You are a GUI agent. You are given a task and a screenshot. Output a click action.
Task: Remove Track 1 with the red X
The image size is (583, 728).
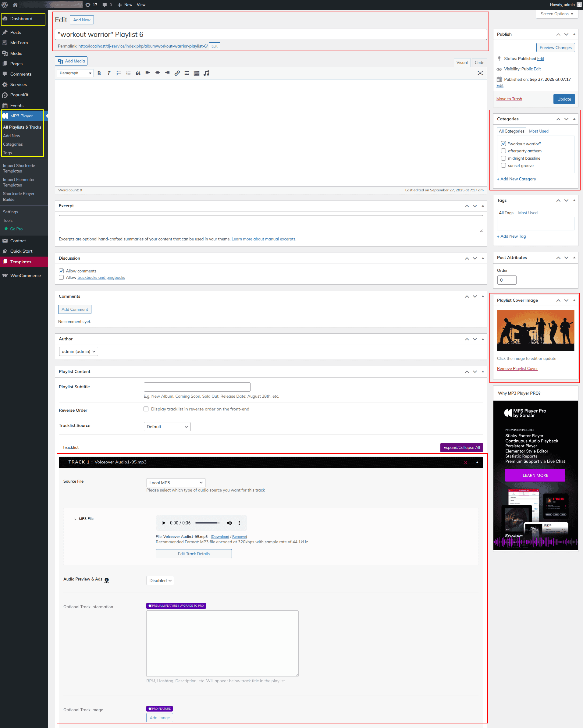coord(465,462)
